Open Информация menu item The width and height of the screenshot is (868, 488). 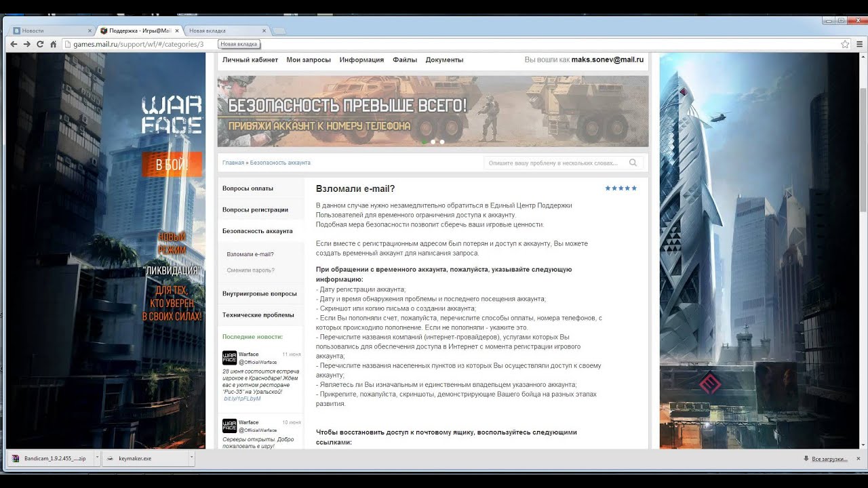click(361, 60)
